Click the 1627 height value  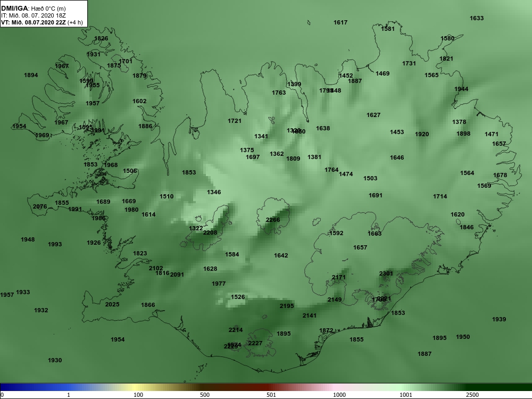coord(373,115)
